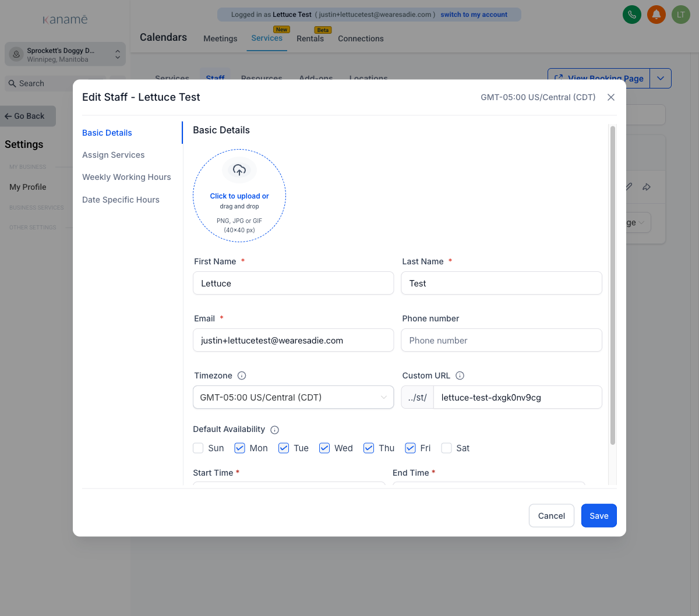Viewport: 699px width, 616px height.
Task: Uncheck the Wed availability checkbox
Action: click(x=324, y=448)
